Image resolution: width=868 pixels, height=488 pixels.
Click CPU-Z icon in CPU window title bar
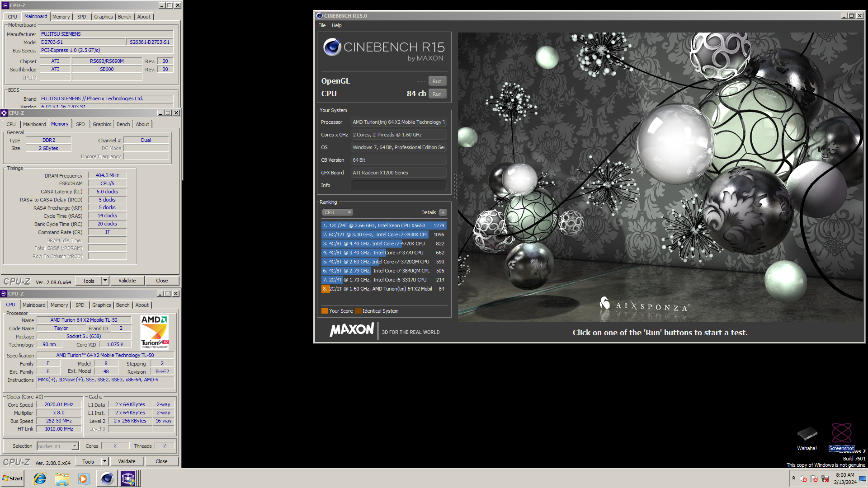(4, 294)
